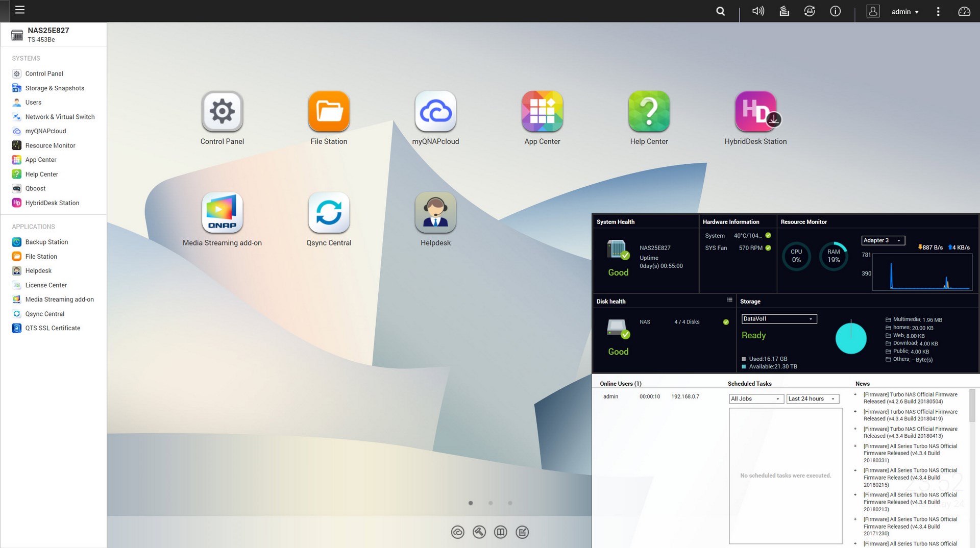The image size is (980, 548).
Task: Go to second desktop page dot
Action: point(491,503)
